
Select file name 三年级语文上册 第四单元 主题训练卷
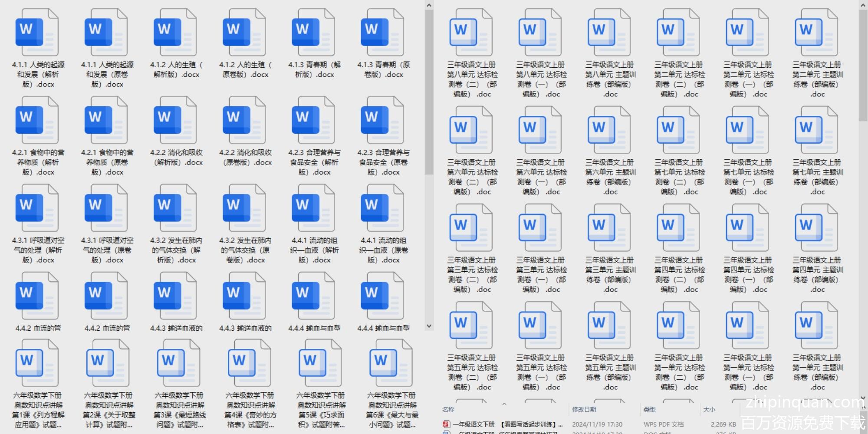[x=817, y=275]
